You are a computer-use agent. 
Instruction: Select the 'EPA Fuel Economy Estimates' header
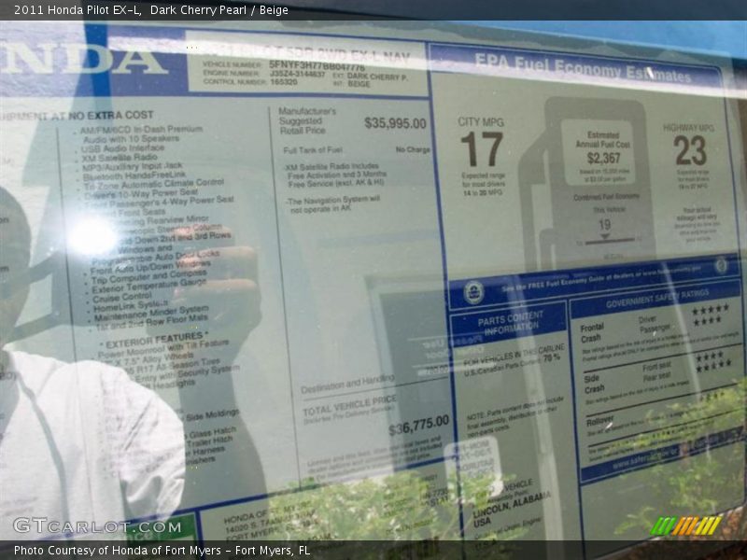tap(583, 68)
